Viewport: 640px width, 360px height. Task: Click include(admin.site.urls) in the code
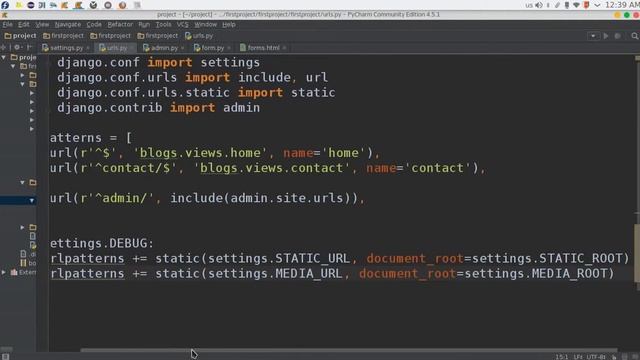coord(264,198)
